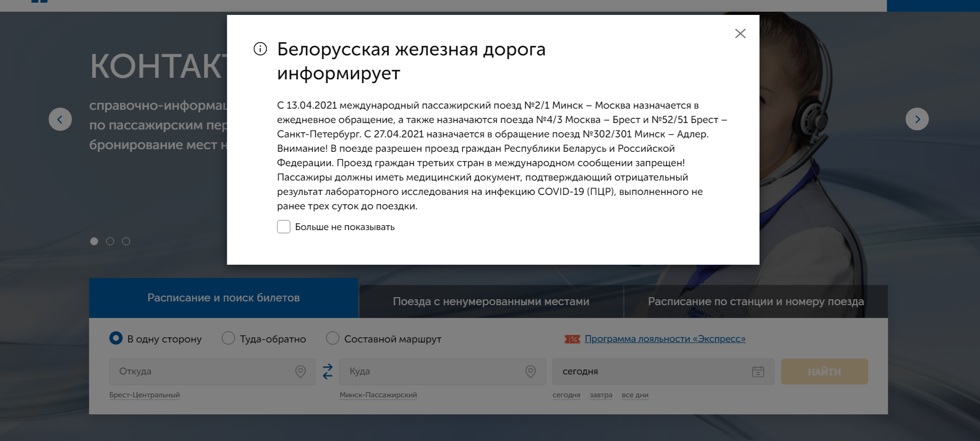Pick the 'все дни' date shortcut
The width and height of the screenshot is (980, 441).
pyautogui.click(x=635, y=395)
